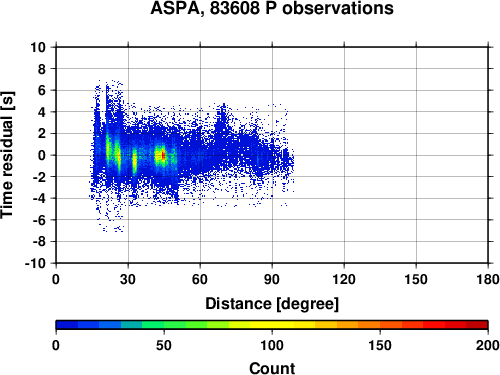
Task: Select the dark red end of the colorbar
Action: tap(477, 325)
